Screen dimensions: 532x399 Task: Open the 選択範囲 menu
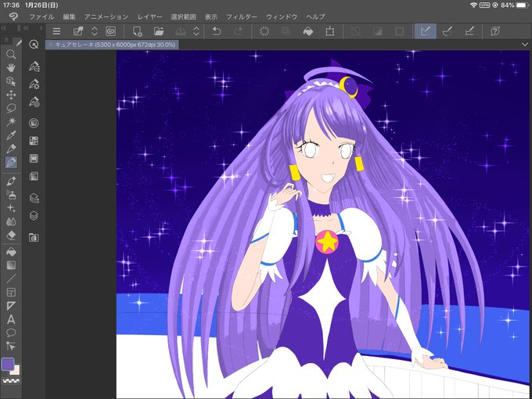184,16
